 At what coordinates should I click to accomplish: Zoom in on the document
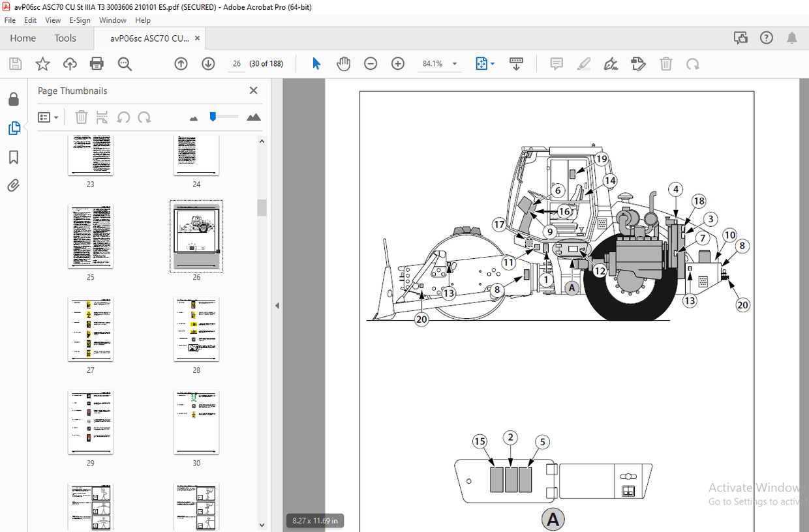pyautogui.click(x=397, y=63)
